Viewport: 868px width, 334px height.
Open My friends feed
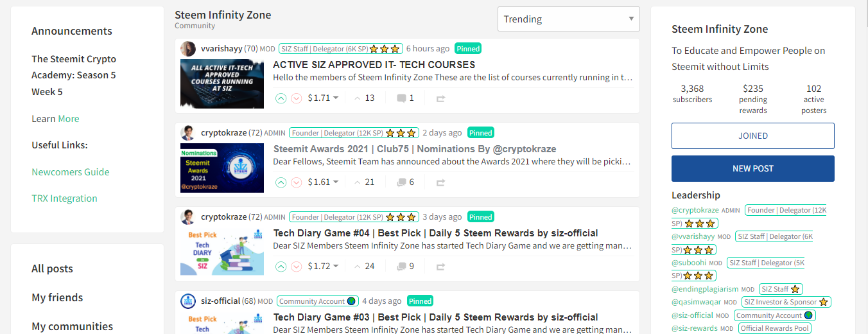[x=57, y=297]
